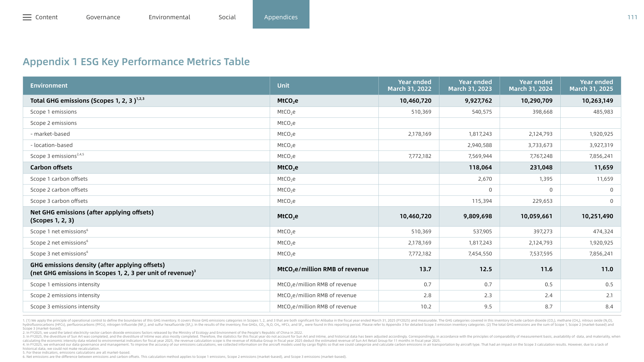
Task: Select the Year ended March 31, 2025 header
Action: (x=591, y=85)
